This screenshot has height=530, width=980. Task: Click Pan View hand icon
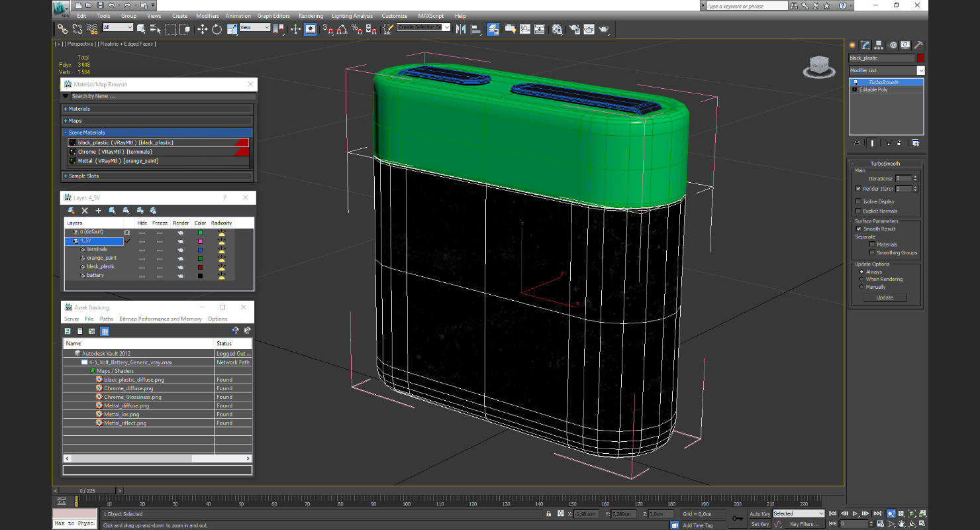coord(901,524)
